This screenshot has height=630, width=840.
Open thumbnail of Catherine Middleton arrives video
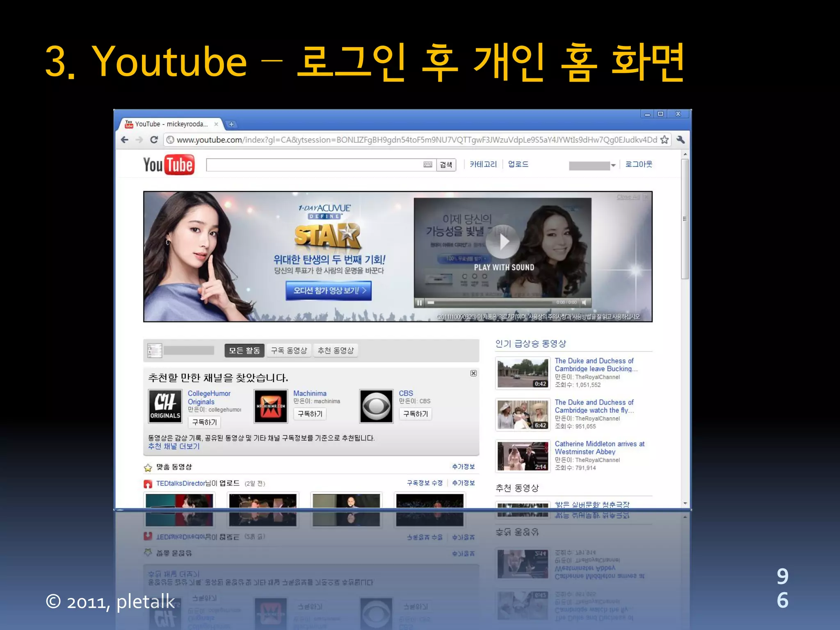[x=523, y=456]
